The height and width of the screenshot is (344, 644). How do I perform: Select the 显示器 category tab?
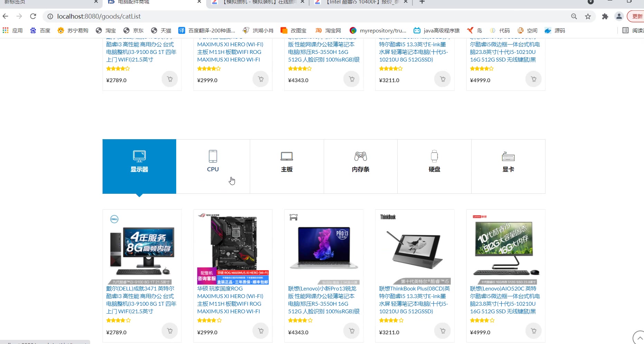pos(139,166)
